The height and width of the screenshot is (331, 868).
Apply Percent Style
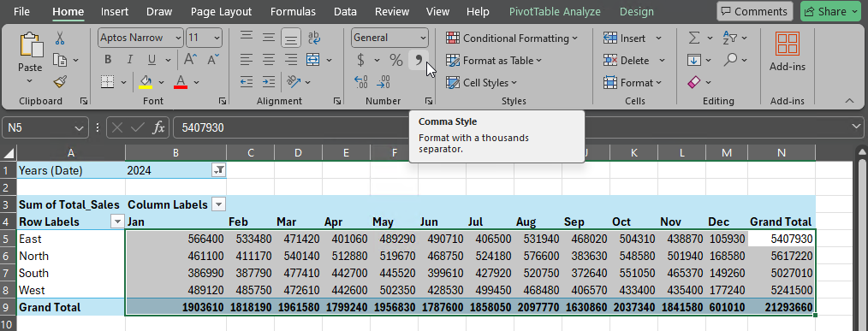[x=395, y=60]
